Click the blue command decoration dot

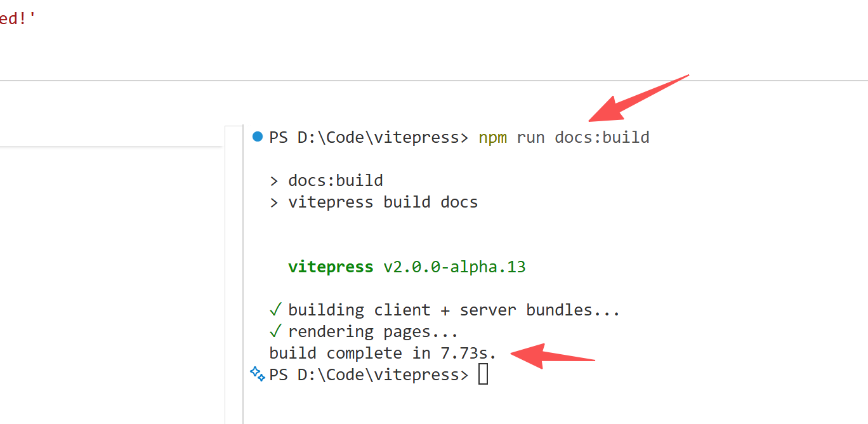[x=257, y=136]
